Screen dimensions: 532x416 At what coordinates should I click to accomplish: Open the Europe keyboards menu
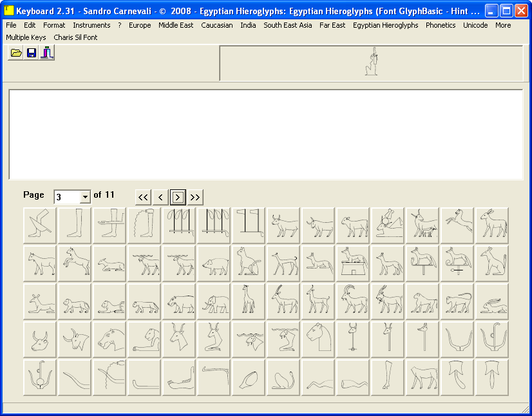click(x=140, y=25)
